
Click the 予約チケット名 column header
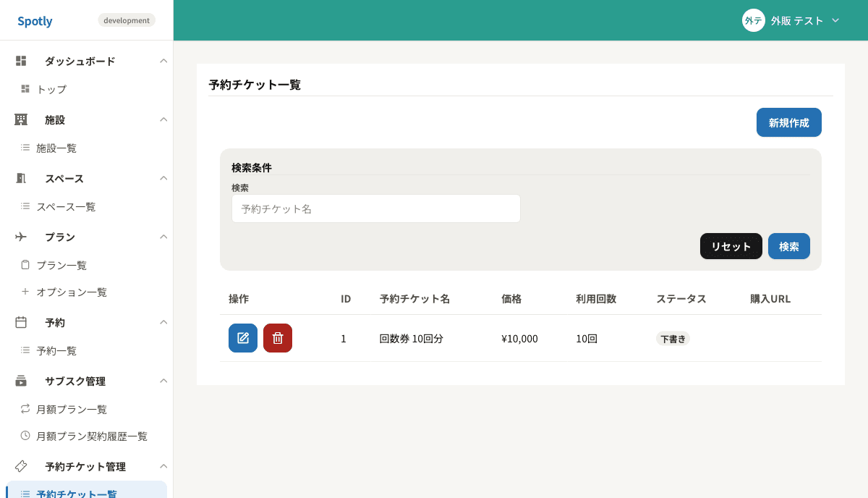click(x=415, y=299)
